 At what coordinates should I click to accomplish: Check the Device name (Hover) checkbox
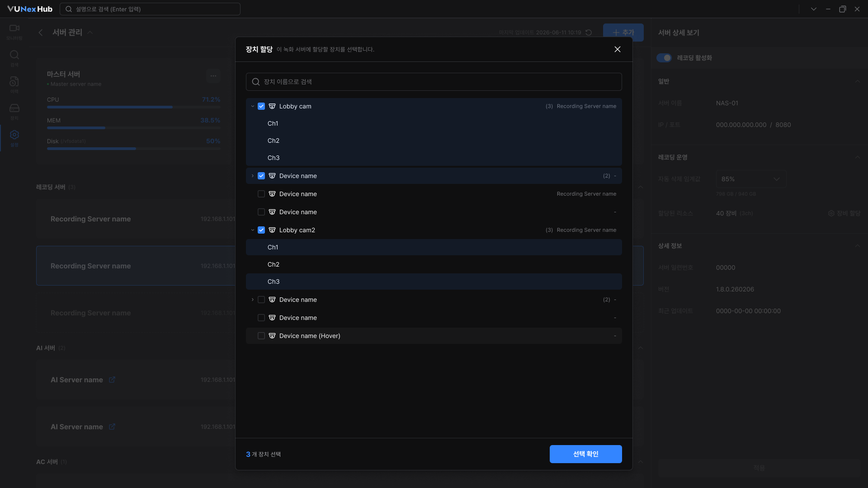(261, 336)
